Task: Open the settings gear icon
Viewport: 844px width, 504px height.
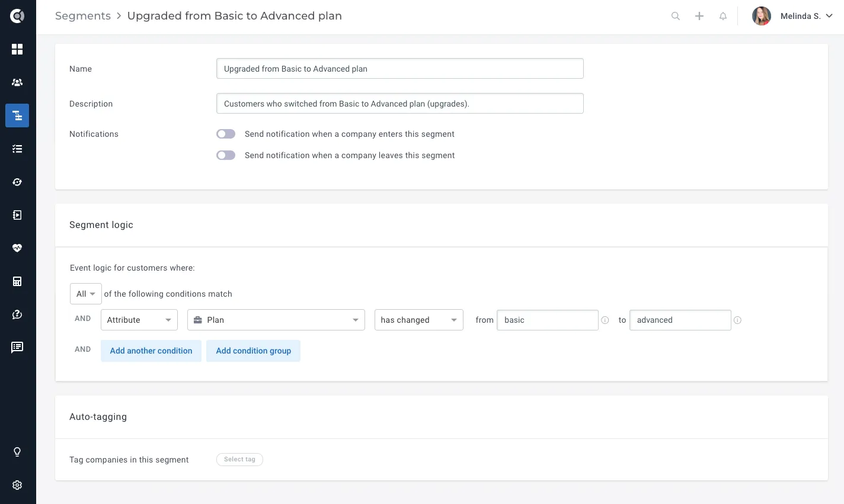Action: click(17, 485)
